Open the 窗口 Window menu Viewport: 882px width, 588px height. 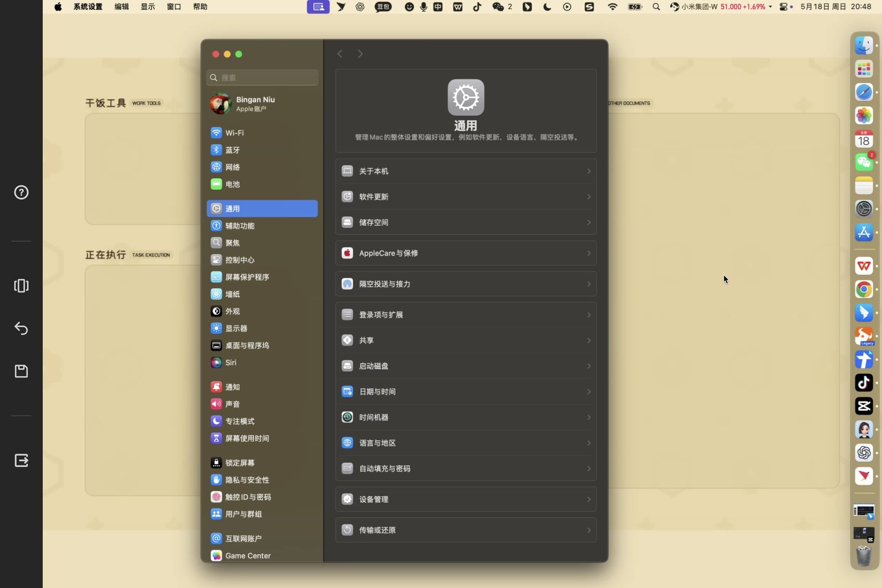pos(174,7)
